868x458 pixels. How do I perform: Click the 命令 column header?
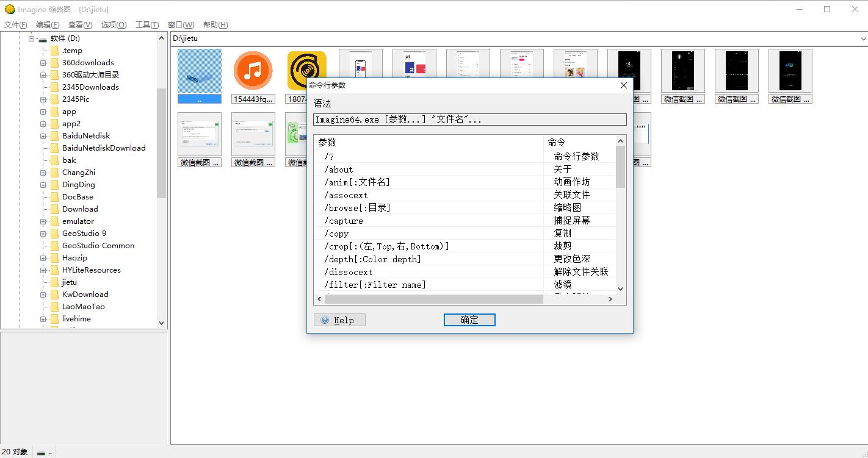click(x=579, y=142)
